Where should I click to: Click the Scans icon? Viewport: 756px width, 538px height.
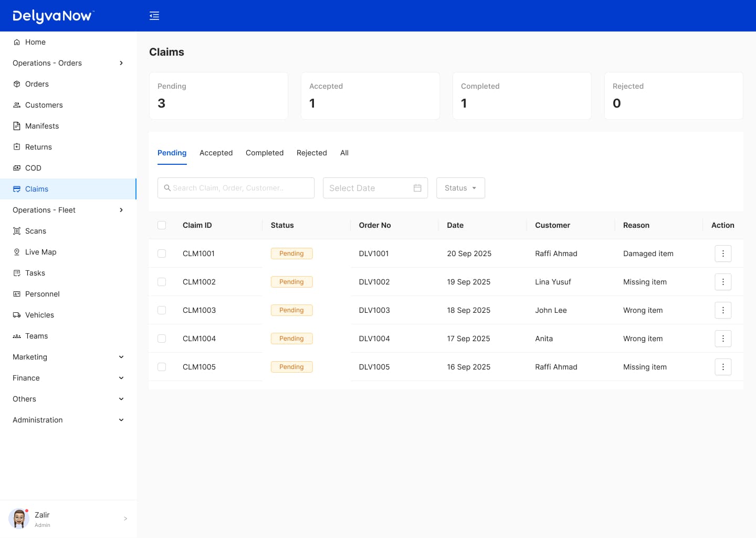click(17, 231)
